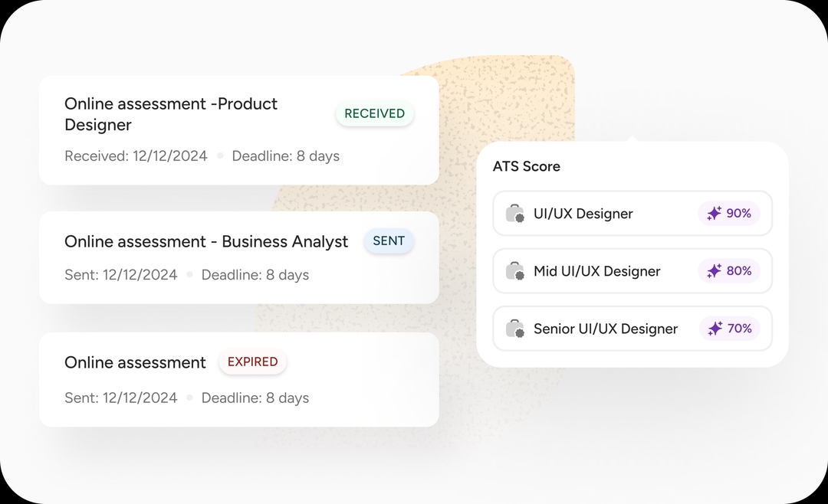Image resolution: width=828 pixels, height=504 pixels.
Task: Click the Received: 12/12/2024 date text
Action: click(136, 156)
